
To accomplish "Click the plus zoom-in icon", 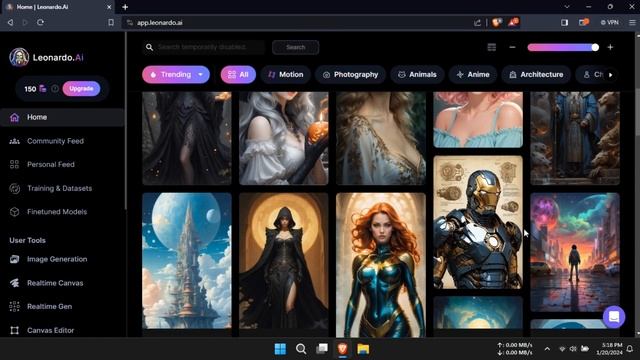I will [610, 47].
